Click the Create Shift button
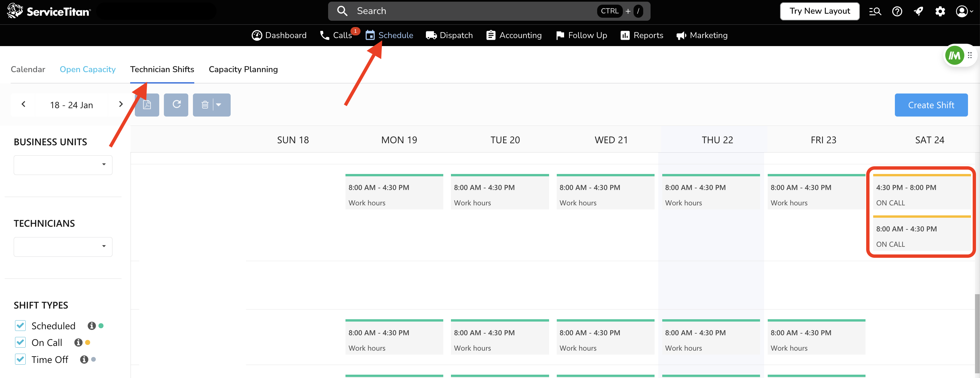The image size is (980, 378). click(931, 105)
